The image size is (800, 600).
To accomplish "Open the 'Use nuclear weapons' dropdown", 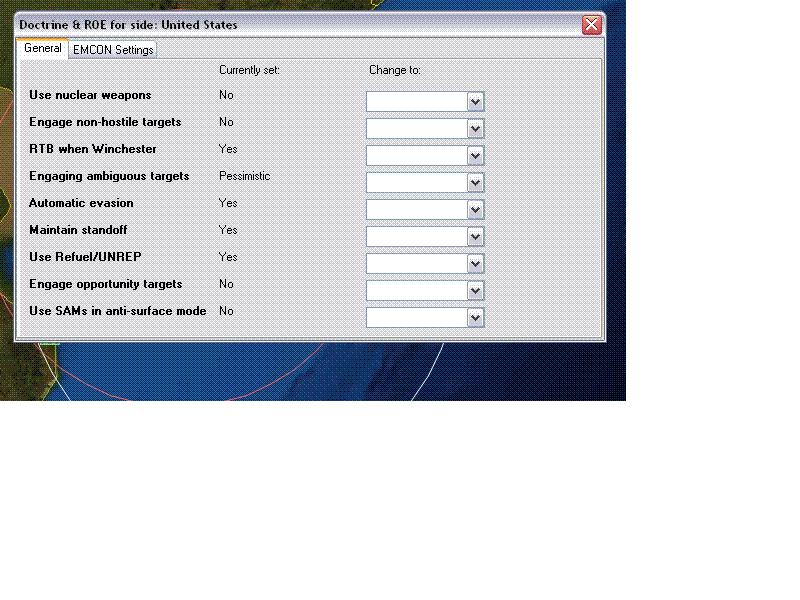I will click(475, 101).
